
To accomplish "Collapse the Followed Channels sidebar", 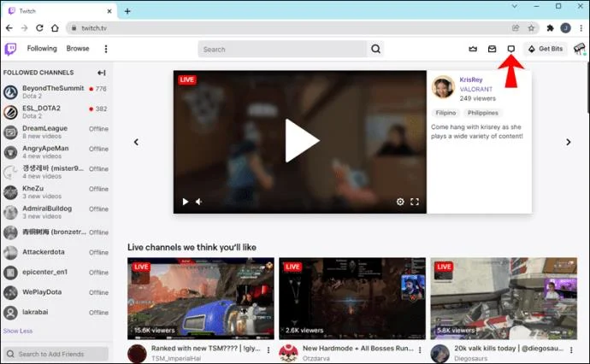I will (x=102, y=73).
